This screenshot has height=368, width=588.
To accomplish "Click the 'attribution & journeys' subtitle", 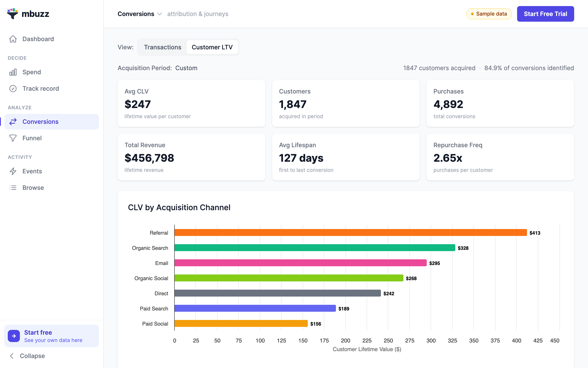I will coord(198,14).
